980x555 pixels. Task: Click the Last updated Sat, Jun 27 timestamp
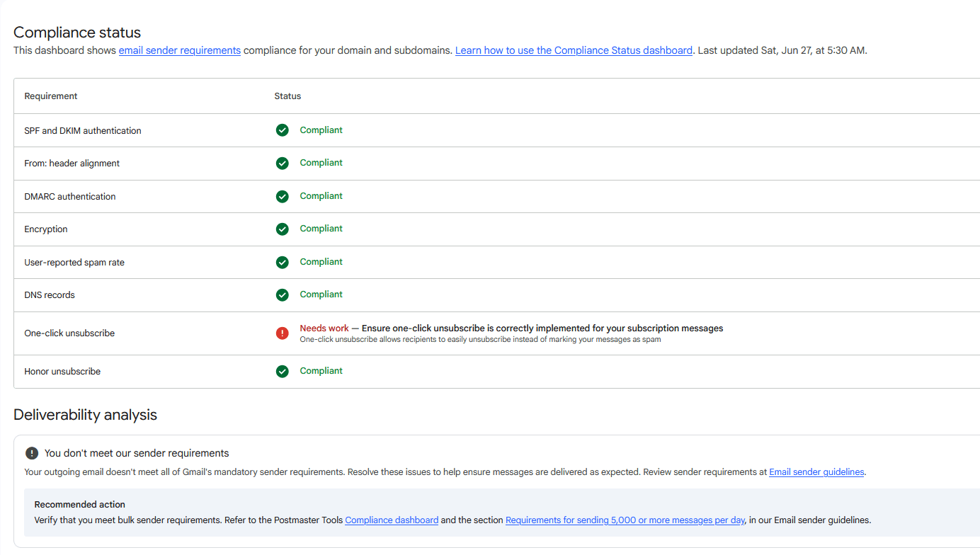tap(782, 50)
